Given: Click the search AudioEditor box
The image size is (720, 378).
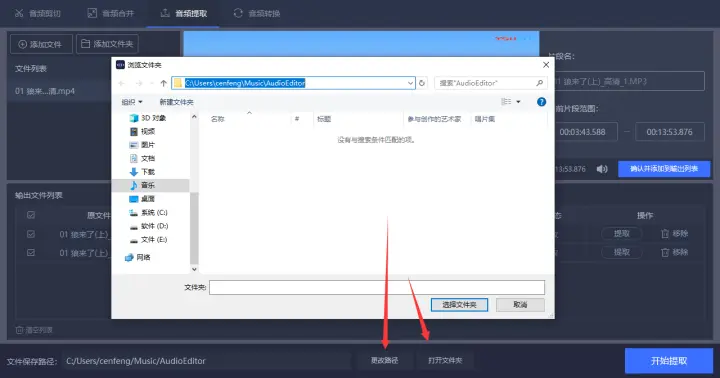Looking at the screenshot, I should point(491,83).
